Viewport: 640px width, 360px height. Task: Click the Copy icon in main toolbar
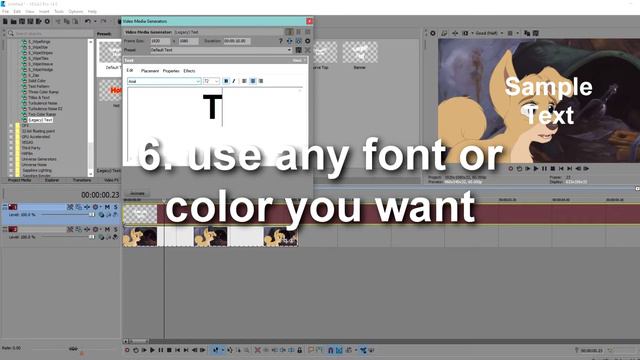67,21
